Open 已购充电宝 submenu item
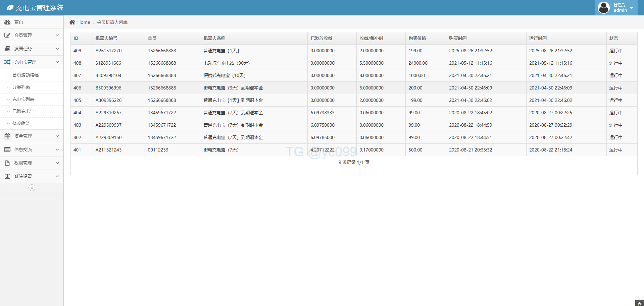The width and height of the screenshot is (644, 306). coord(23,111)
